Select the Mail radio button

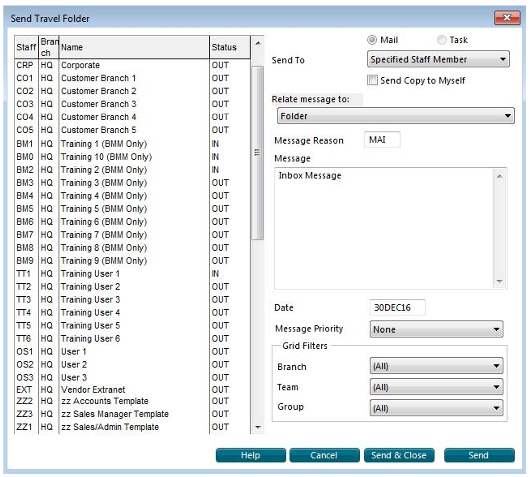[x=372, y=40]
